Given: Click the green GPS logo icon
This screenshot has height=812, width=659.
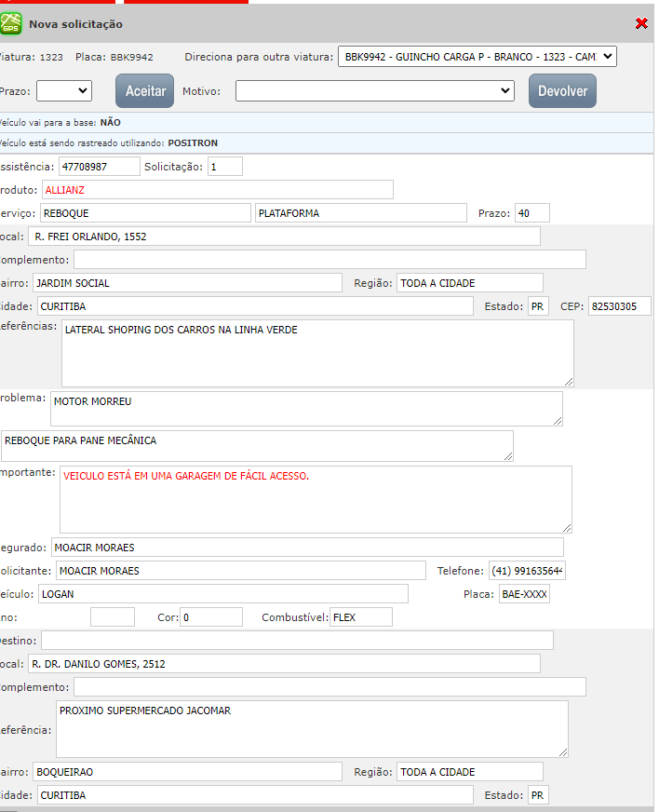Looking at the screenshot, I should pos(11,23).
